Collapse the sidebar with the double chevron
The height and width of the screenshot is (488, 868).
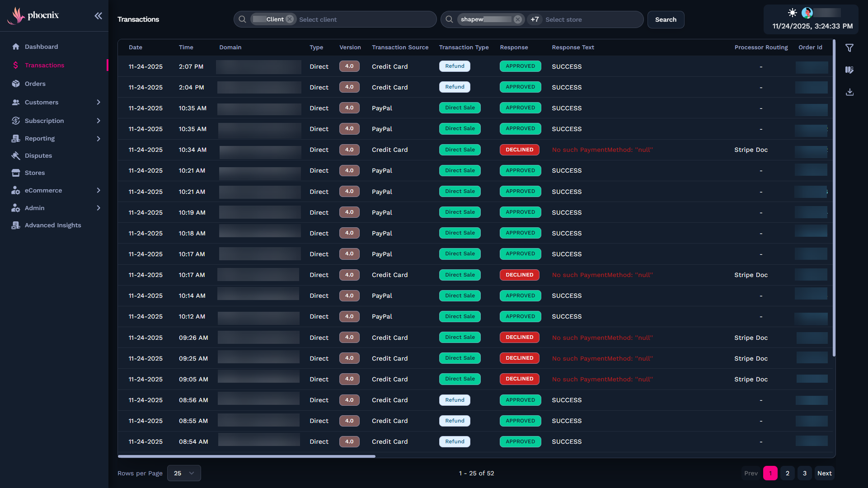click(98, 16)
